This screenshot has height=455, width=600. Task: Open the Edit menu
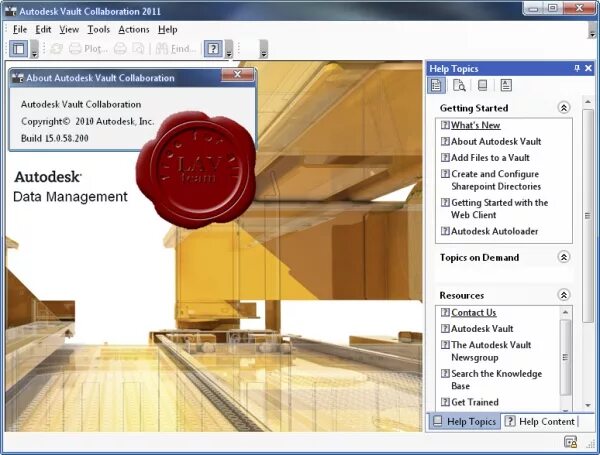click(x=43, y=29)
